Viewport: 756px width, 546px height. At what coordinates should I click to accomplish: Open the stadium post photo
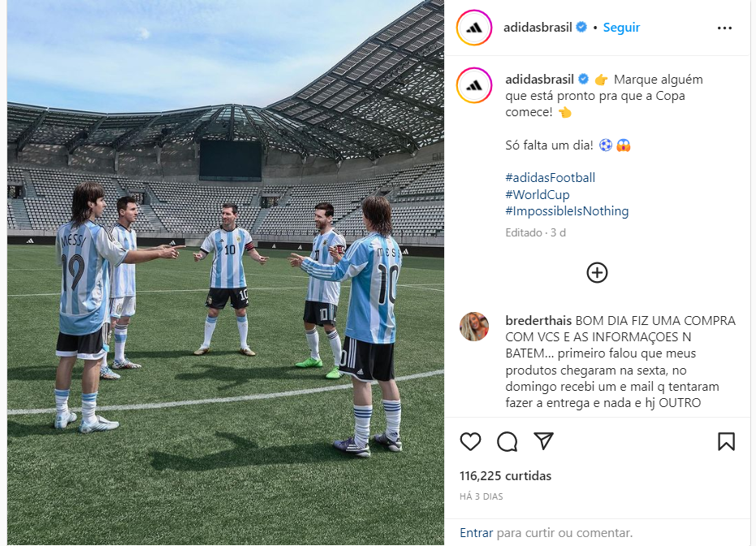click(225, 272)
